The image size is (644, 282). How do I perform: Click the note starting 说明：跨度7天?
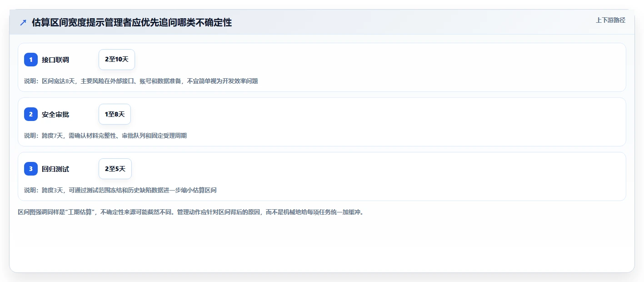(105, 136)
